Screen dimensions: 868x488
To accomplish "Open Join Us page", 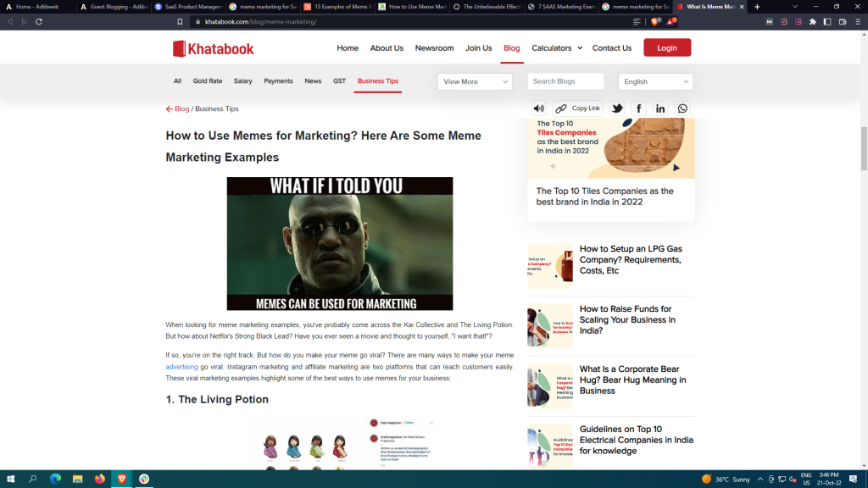I will tap(478, 48).
